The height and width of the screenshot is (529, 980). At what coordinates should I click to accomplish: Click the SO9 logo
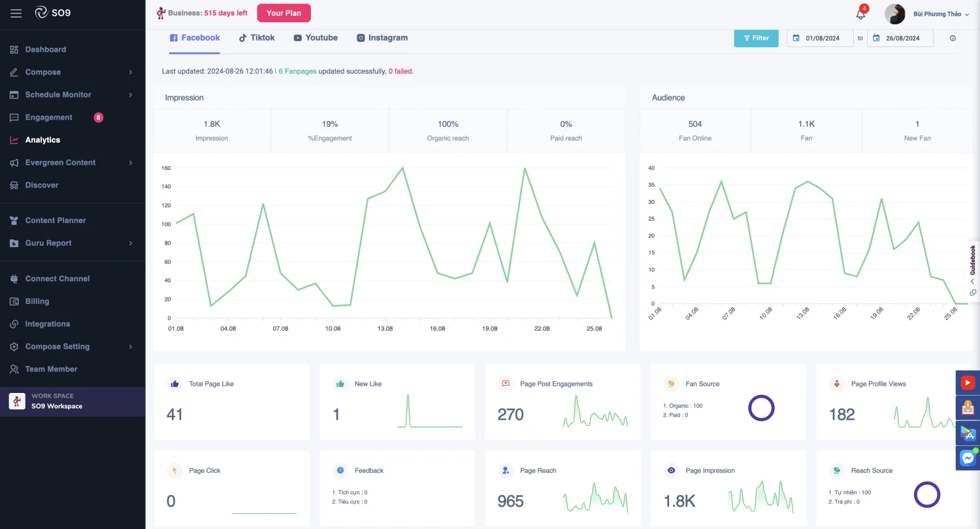pyautogui.click(x=52, y=12)
